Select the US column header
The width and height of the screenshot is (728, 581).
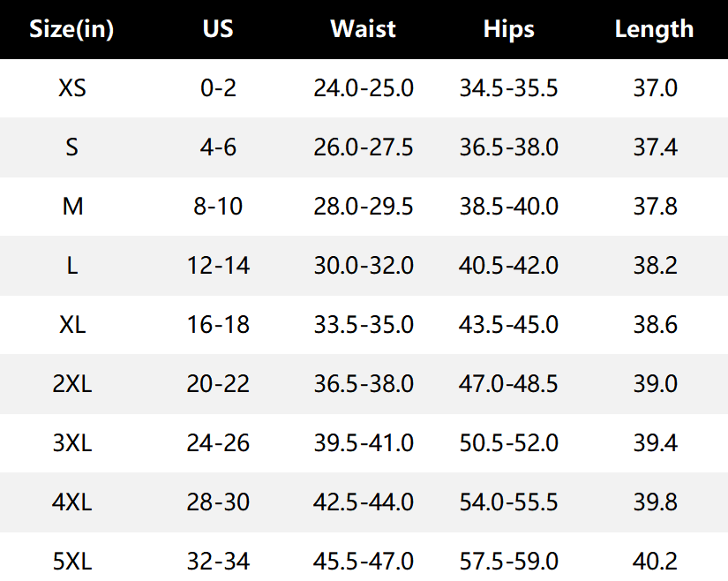218,29
